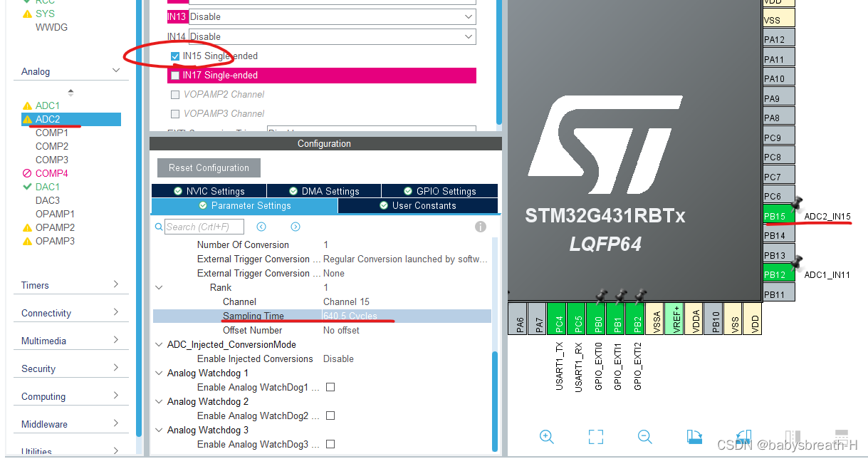868x459 pixels.
Task: Uncheck the IN15 Single-ended checkbox
Action: point(175,56)
